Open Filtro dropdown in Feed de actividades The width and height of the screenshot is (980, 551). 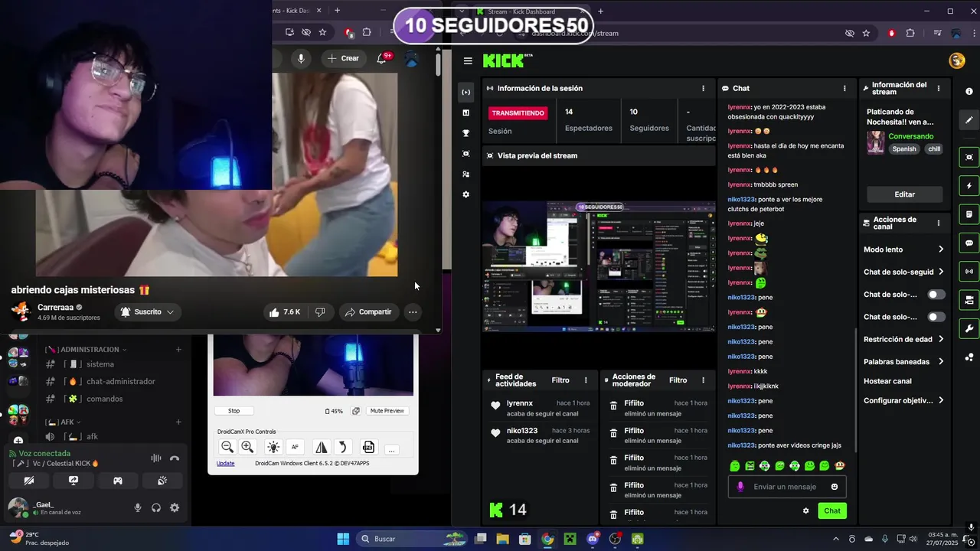tap(560, 380)
